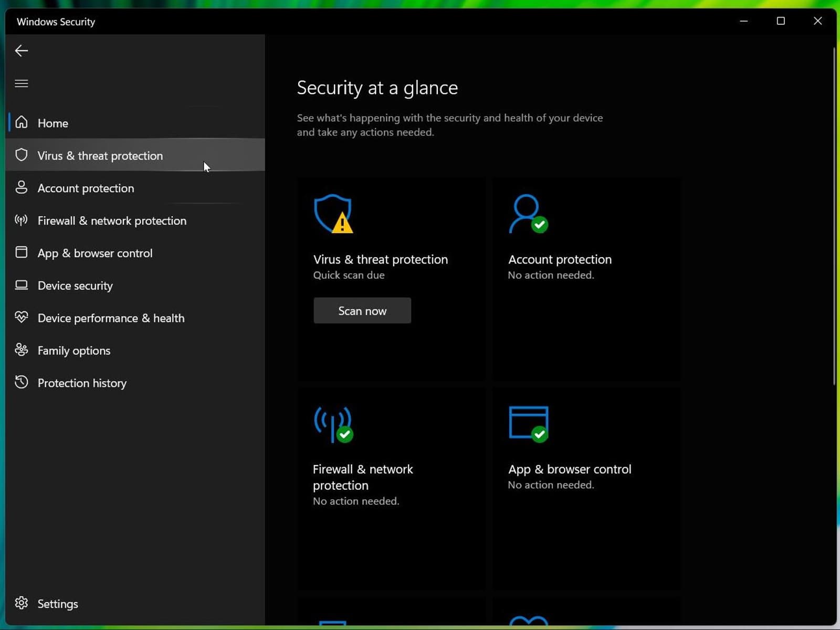This screenshot has height=630, width=840.
Task: Open Home in the sidebar
Action: (x=135, y=123)
